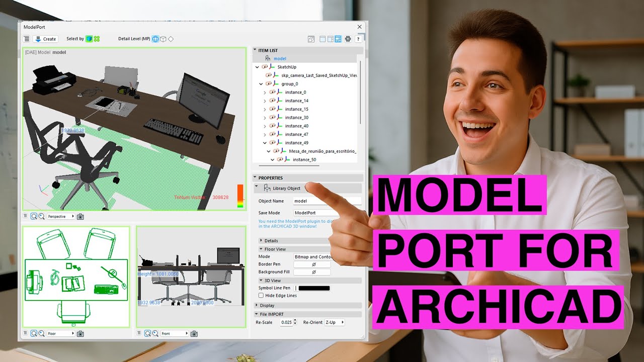Enable the Hide Edge Lines checkbox
The image size is (644, 362).
click(261, 296)
